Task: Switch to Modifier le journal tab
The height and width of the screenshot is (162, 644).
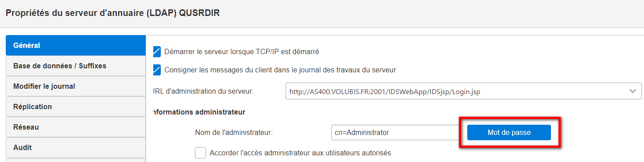Action: click(x=76, y=86)
